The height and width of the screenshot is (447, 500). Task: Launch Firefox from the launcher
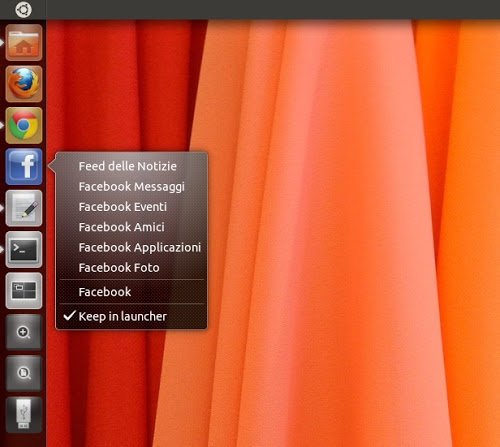click(24, 84)
